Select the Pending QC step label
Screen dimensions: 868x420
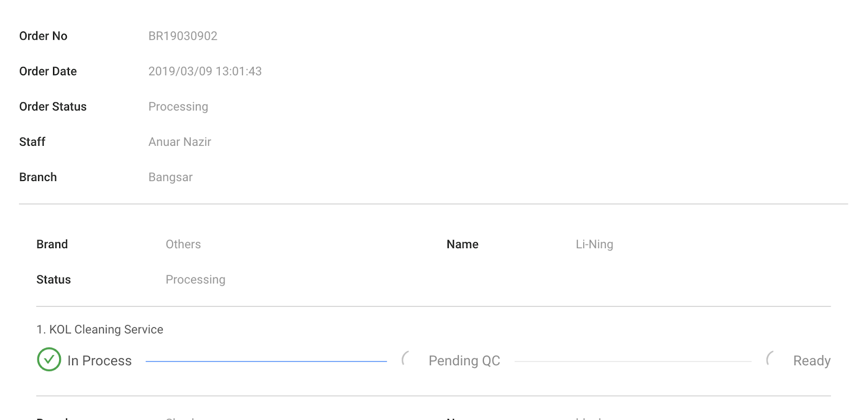pos(464,361)
